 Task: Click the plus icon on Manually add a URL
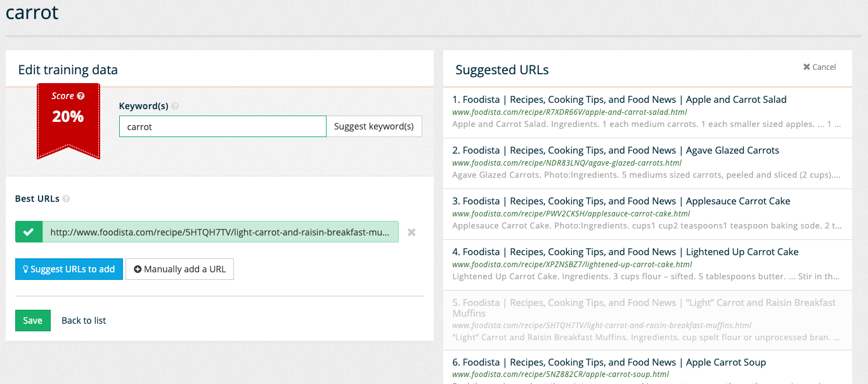(x=138, y=269)
